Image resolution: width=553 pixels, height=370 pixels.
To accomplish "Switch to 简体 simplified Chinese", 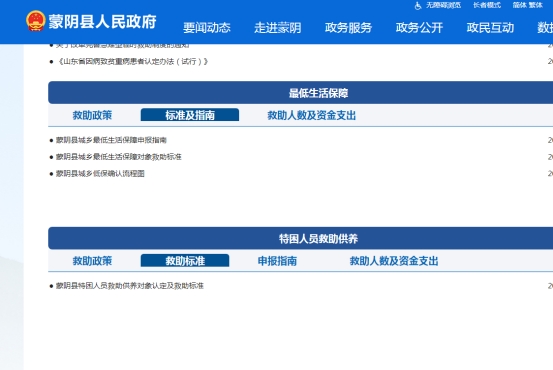I will click(x=519, y=5).
